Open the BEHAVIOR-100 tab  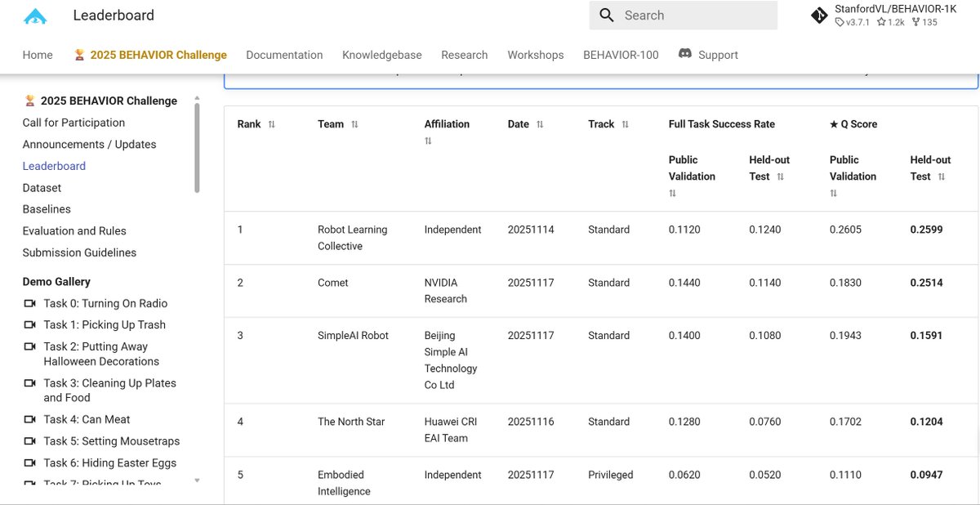click(x=621, y=55)
